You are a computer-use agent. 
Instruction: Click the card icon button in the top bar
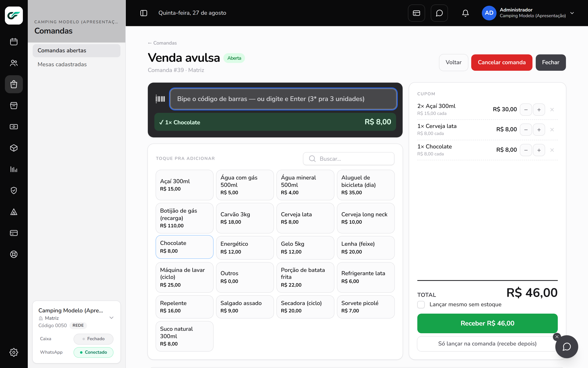point(416,13)
